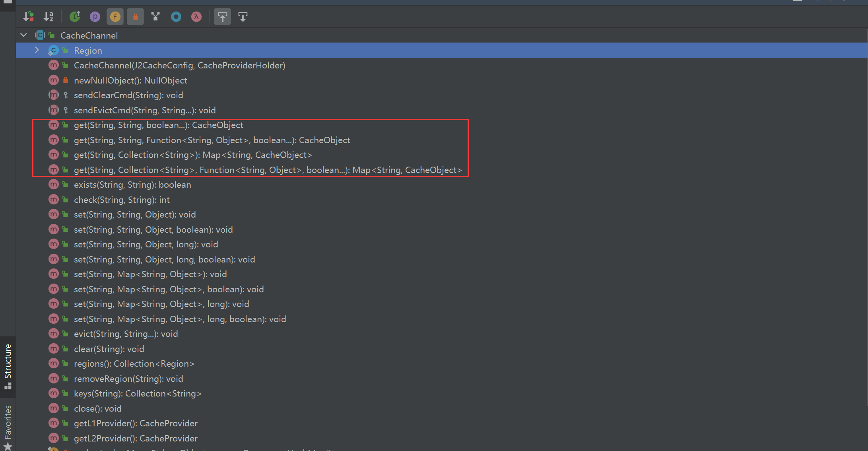Select set(String, String, Object, long): void
The width and height of the screenshot is (868, 451).
coord(146,244)
